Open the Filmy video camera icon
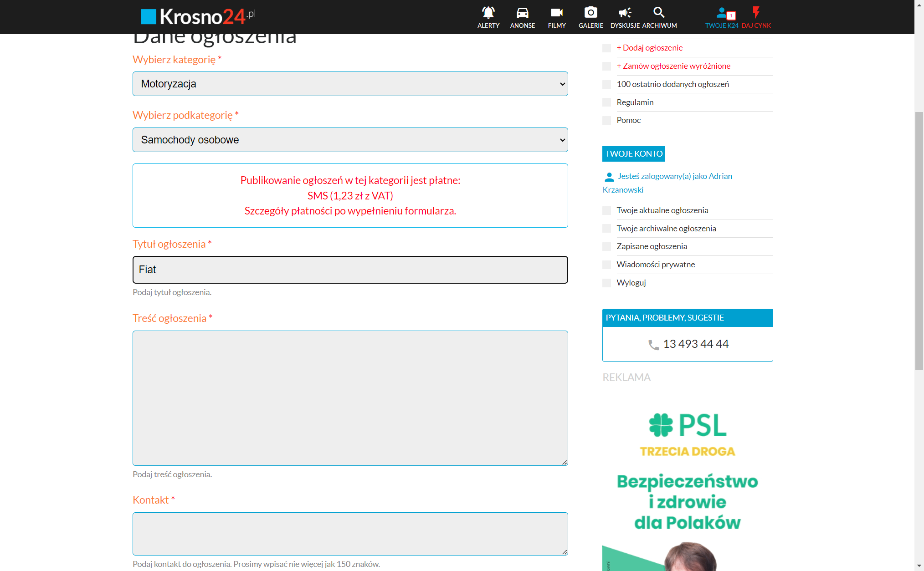The width and height of the screenshot is (924, 571). (556, 12)
